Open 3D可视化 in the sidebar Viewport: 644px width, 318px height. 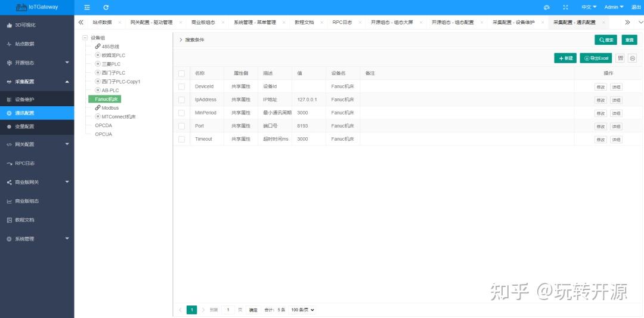coord(37,25)
